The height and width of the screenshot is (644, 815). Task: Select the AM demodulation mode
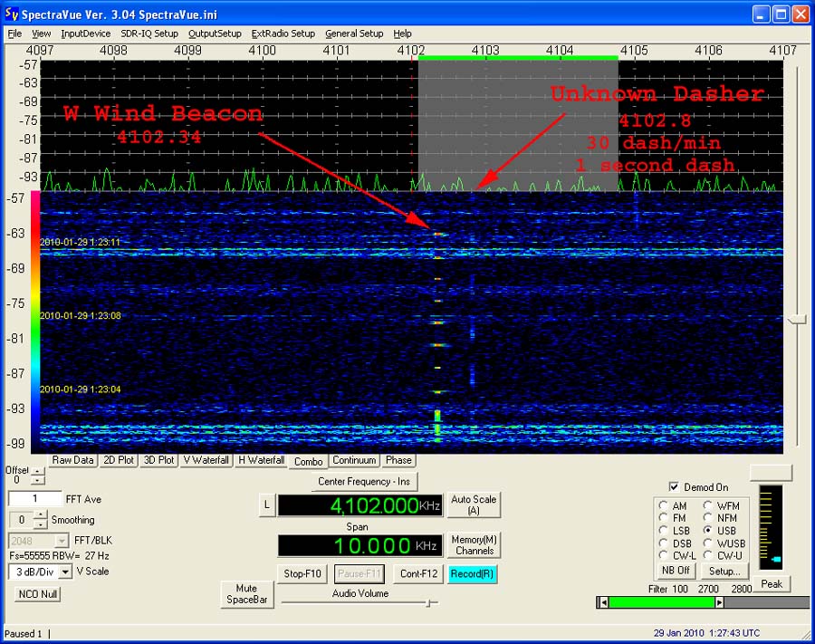click(x=663, y=505)
